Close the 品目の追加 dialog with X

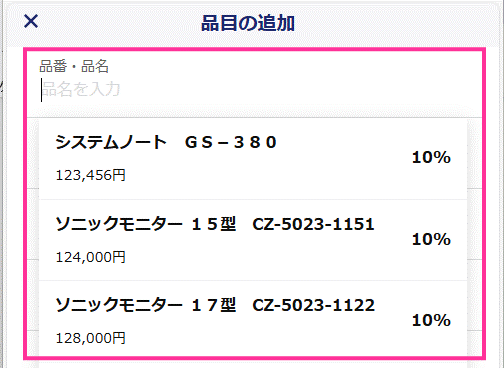coord(31,21)
